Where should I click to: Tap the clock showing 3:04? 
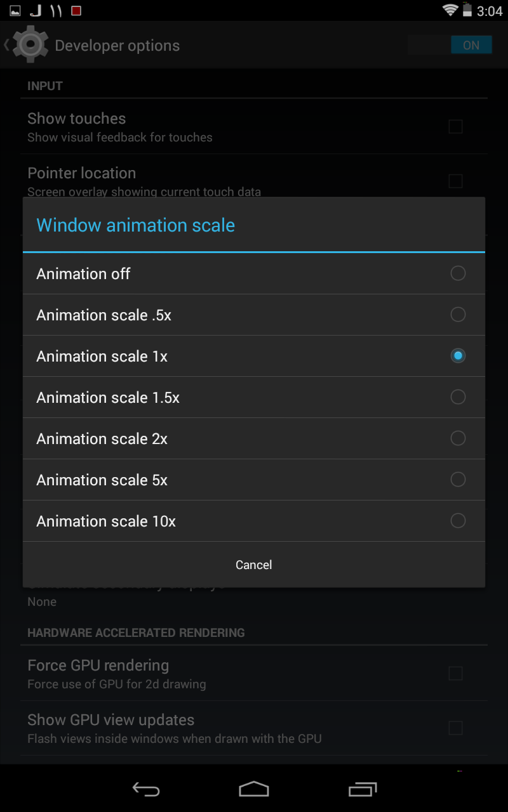tap(490, 11)
